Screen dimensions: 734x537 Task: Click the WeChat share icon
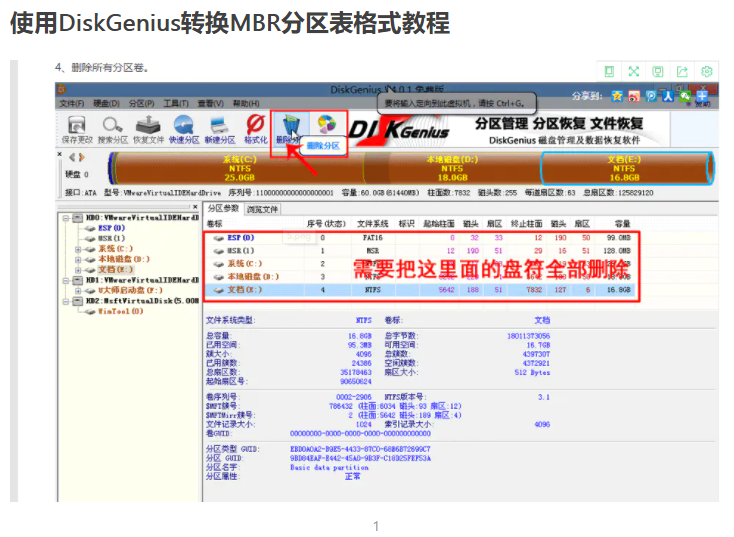685,96
